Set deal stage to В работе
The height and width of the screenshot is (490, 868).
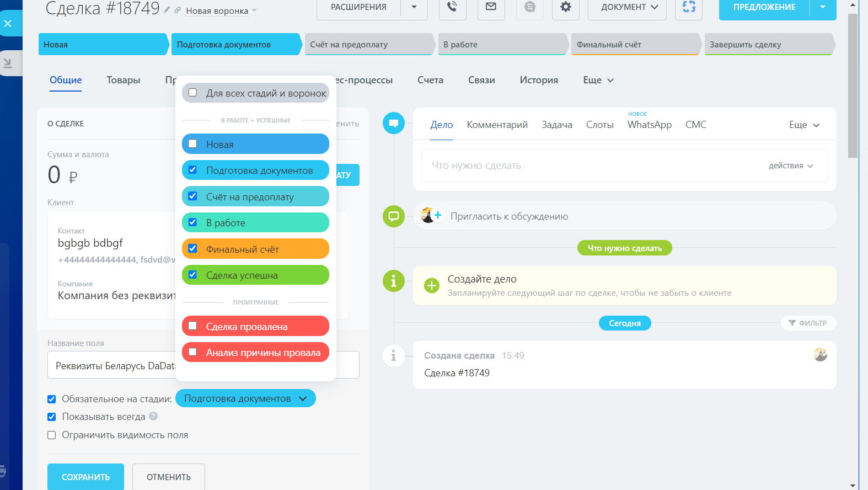tap(503, 44)
